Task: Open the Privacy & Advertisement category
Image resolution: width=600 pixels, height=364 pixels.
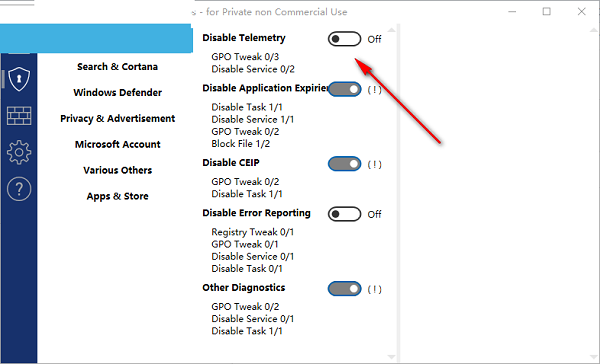Action: pos(117,119)
